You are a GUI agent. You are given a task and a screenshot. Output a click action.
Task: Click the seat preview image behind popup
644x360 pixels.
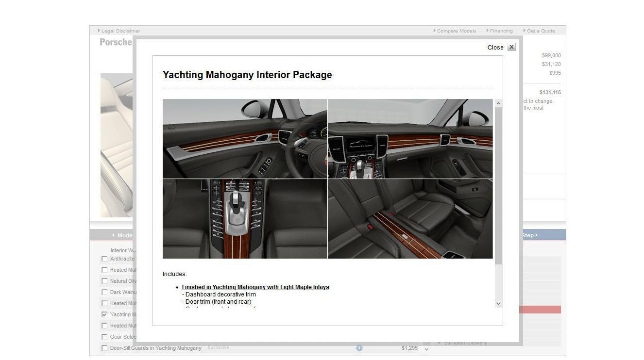[117, 146]
